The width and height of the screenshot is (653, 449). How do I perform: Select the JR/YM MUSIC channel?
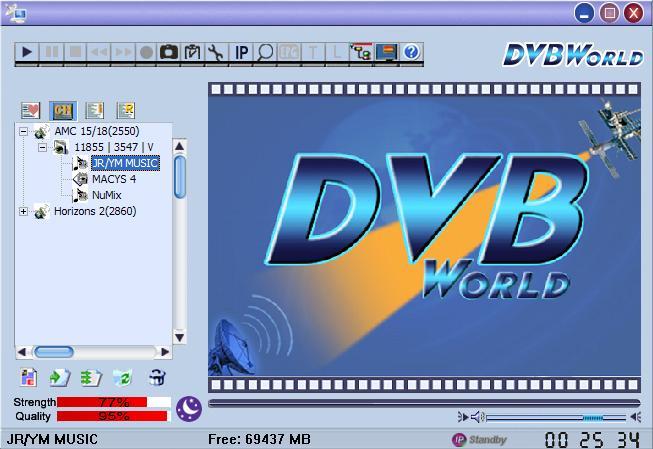(125, 163)
